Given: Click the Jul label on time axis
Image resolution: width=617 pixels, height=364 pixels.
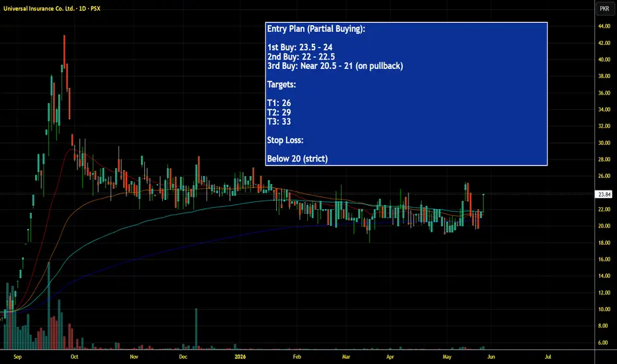Looking at the screenshot, I should (547, 357).
